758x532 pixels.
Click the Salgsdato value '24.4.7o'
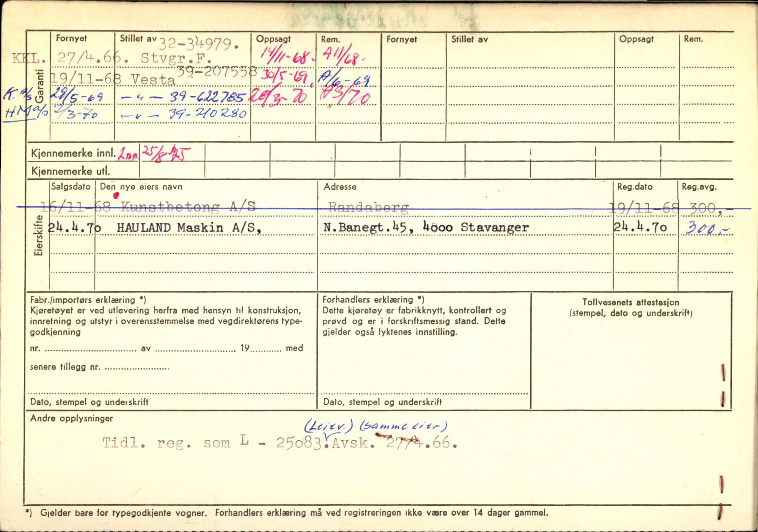(74, 228)
